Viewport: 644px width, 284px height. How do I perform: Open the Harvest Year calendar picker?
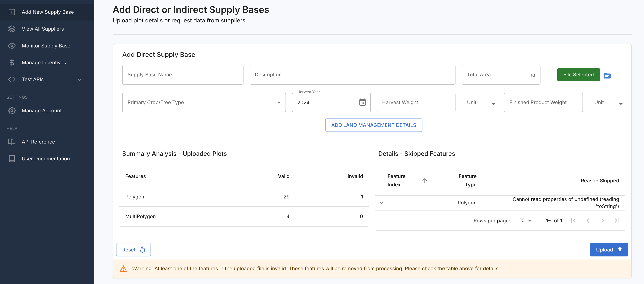tap(362, 102)
